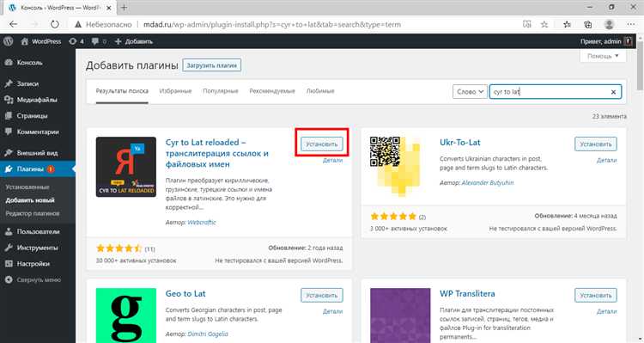Open the Слово search type dropdown

(470, 92)
